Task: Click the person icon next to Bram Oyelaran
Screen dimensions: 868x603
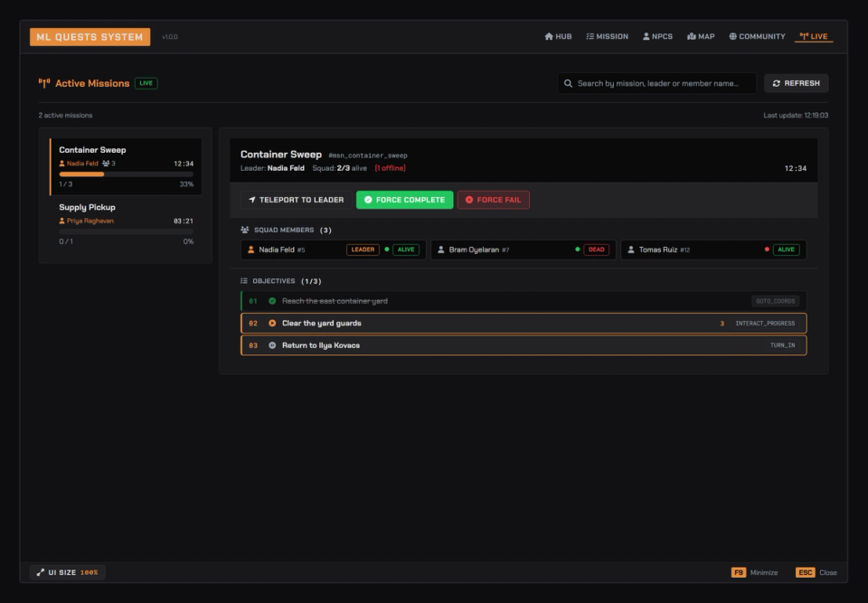Action: tap(441, 250)
